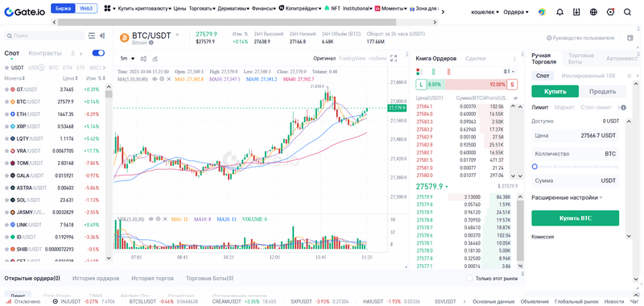
Task: Open Руководство пользователя link
Action: (x=580, y=38)
